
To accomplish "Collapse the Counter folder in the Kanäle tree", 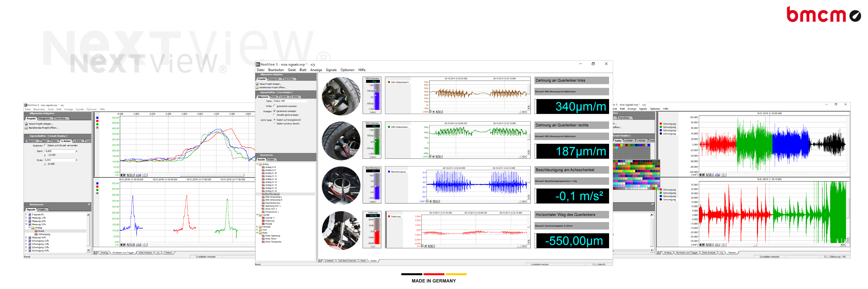I will click(x=257, y=215).
